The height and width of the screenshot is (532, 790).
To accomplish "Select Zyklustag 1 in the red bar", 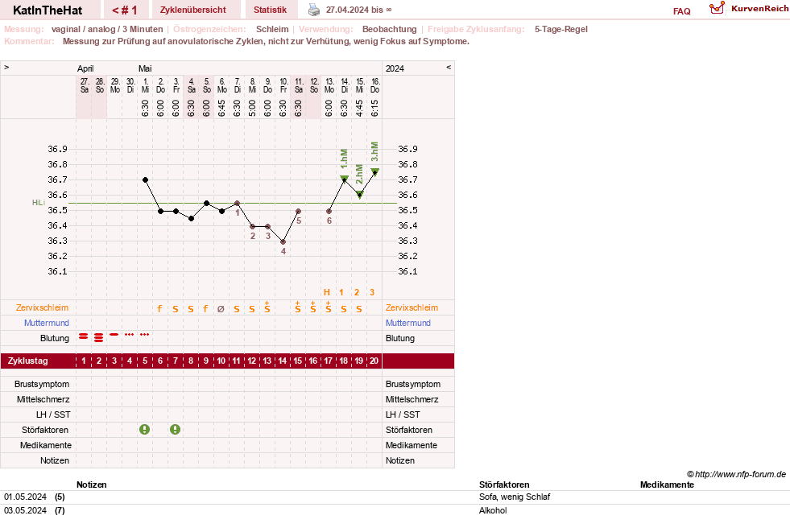I will 84,361.
